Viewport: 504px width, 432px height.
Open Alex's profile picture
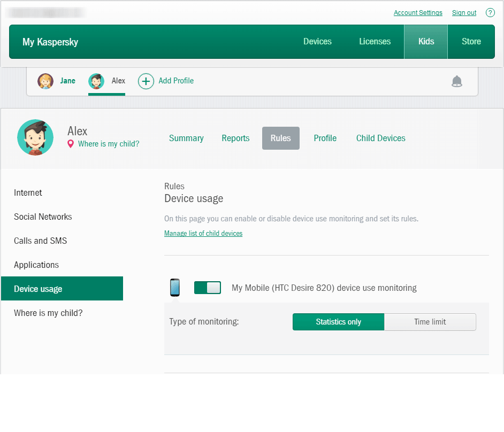[x=35, y=137]
